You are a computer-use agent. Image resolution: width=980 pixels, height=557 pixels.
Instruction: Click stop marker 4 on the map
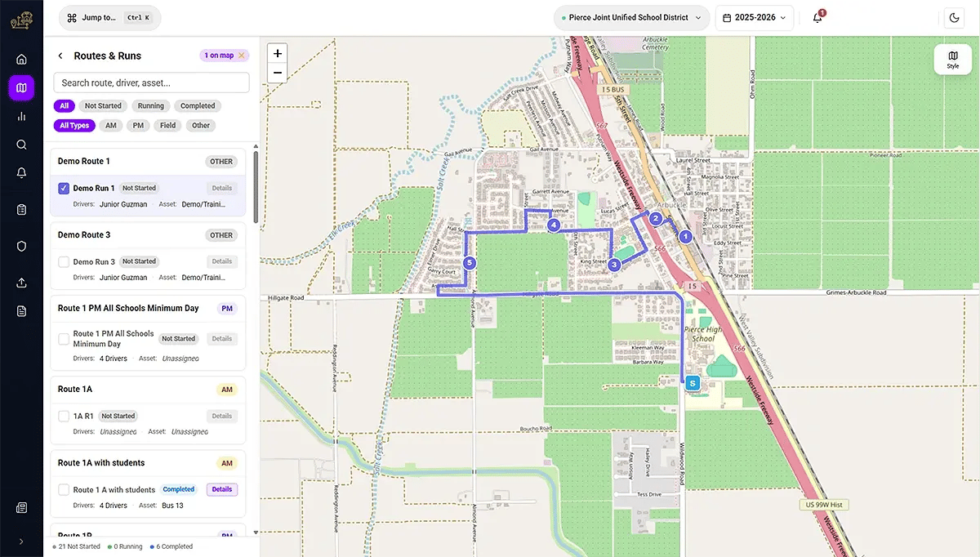pyautogui.click(x=554, y=225)
